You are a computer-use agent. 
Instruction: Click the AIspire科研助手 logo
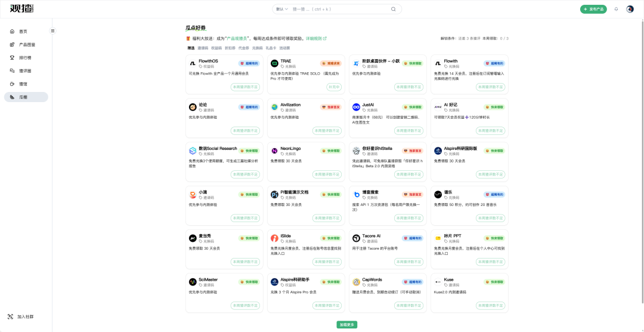point(274,282)
